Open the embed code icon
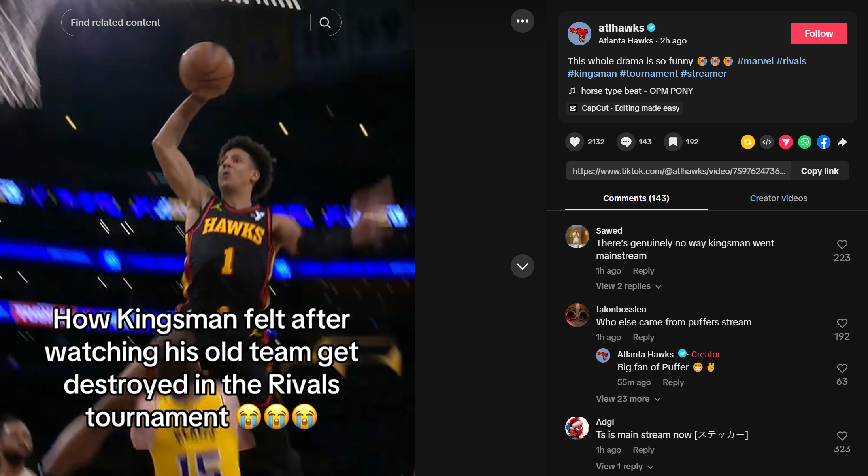 tap(766, 142)
